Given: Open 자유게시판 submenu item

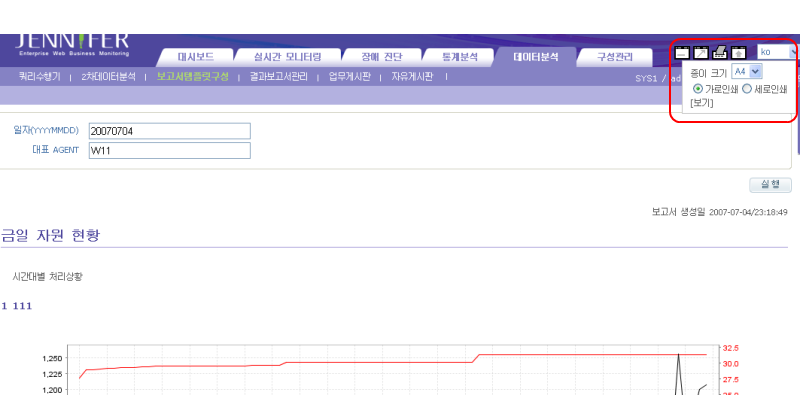Looking at the screenshot, I should click(x=412, y=77).
